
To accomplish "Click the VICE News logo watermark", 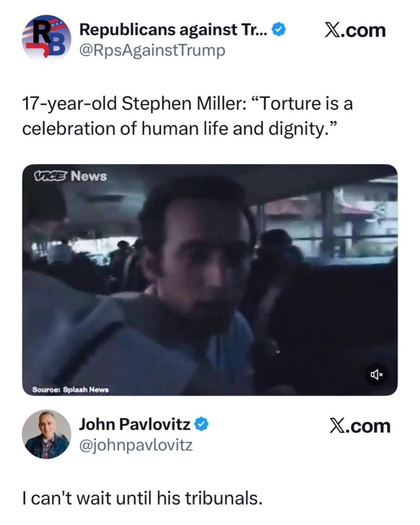I will 70,176.
